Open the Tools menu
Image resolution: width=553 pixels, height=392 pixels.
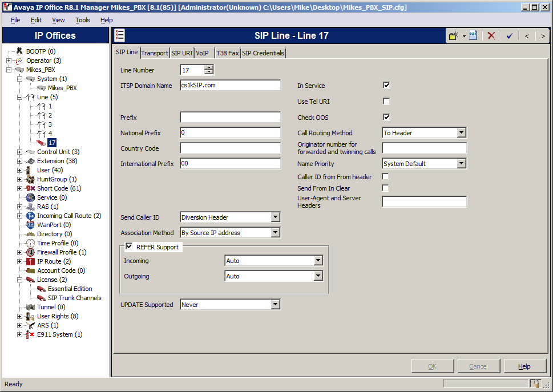[83, 20]
